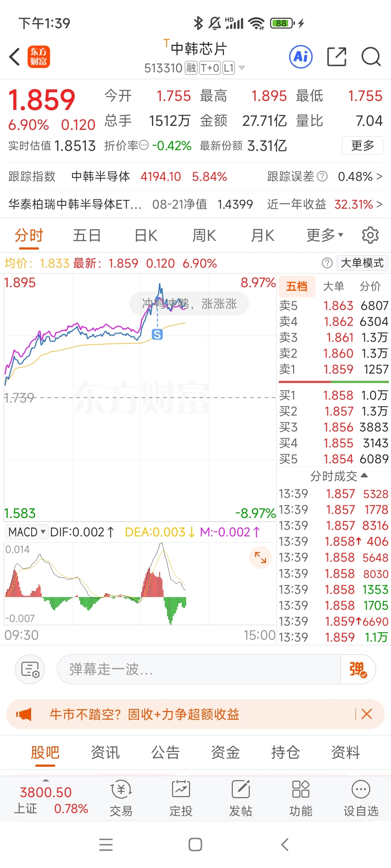Switch to 五日 chart tab

click(x=87, y=235)
